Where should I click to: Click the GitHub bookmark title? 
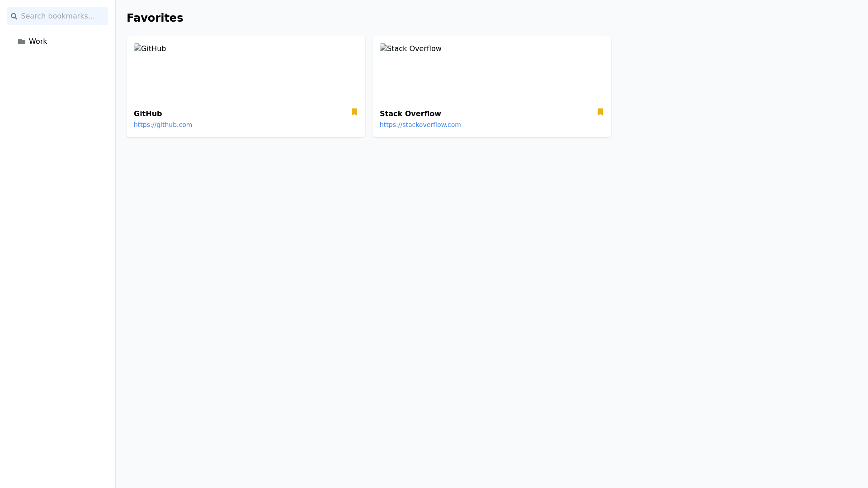[x=148, y=114]
